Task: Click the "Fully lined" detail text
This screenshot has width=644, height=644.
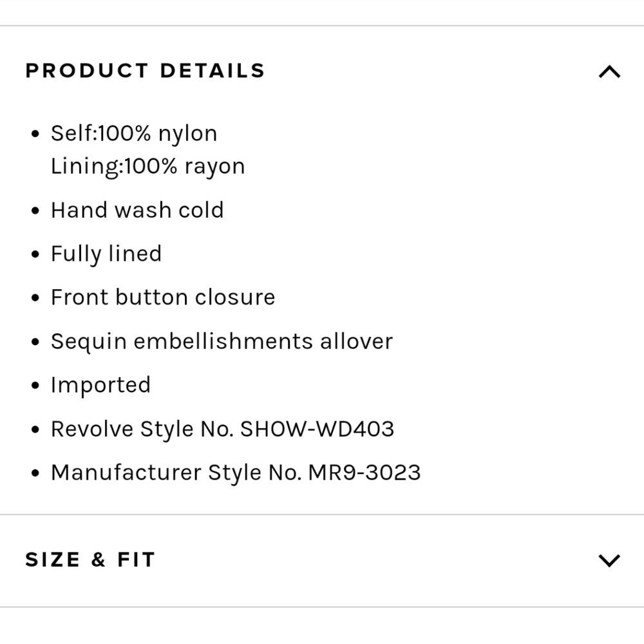Action: [106, 254]
